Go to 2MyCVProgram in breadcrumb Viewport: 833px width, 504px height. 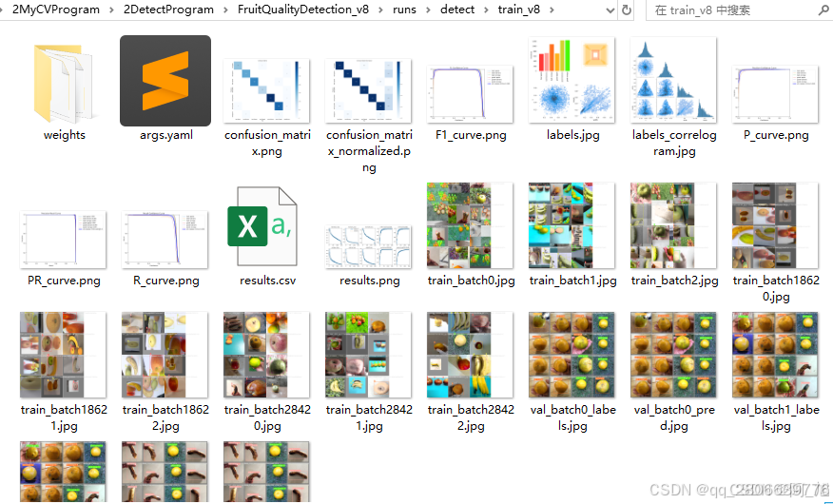pos(56,10)
